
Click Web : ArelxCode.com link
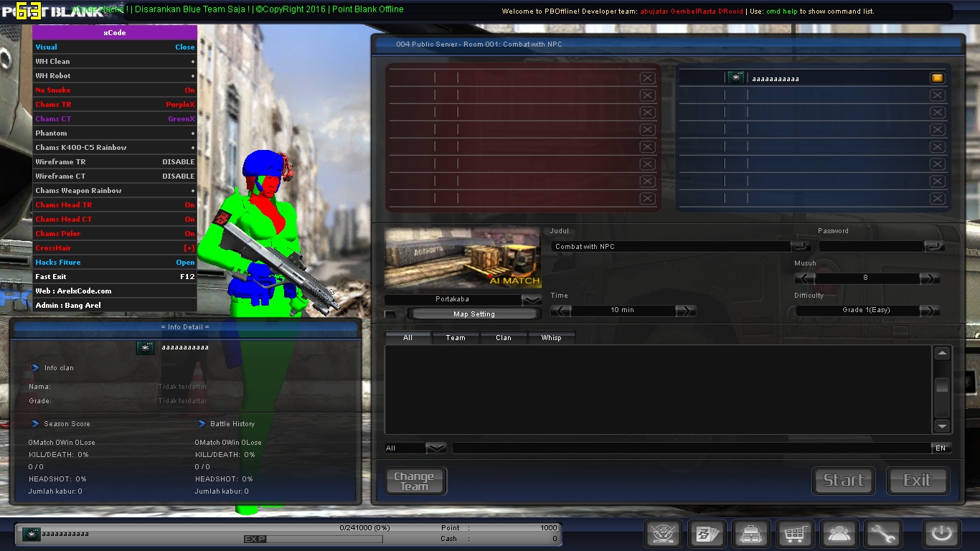115,291
